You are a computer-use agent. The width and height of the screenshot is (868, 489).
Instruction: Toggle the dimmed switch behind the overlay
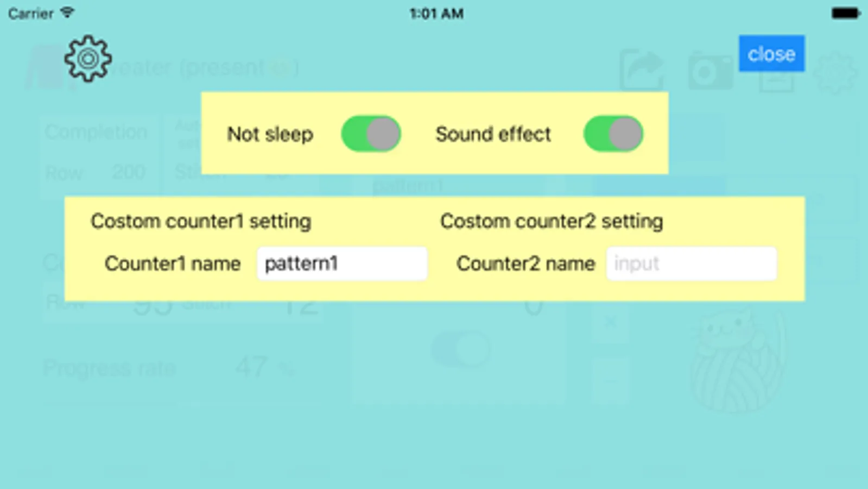coord(461,349)
